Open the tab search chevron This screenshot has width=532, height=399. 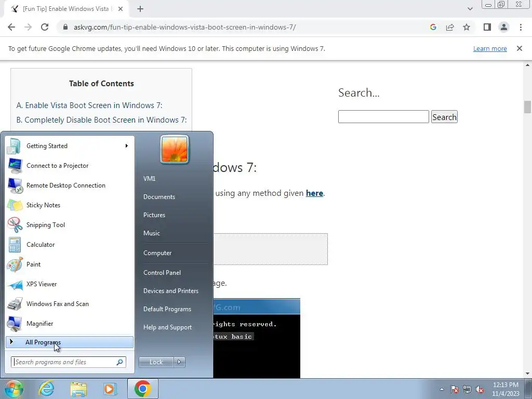tap(470, 9)
